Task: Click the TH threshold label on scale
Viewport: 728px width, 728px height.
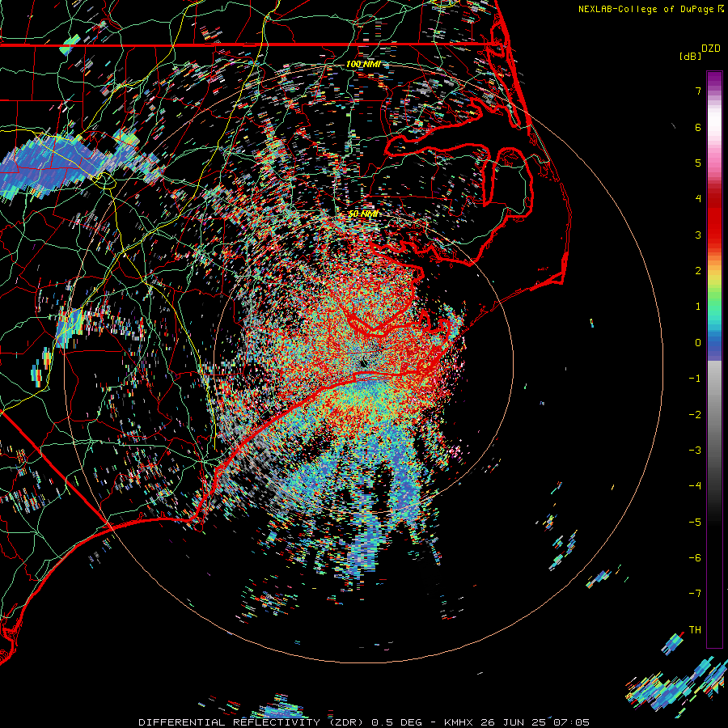Action: (695, 630)
